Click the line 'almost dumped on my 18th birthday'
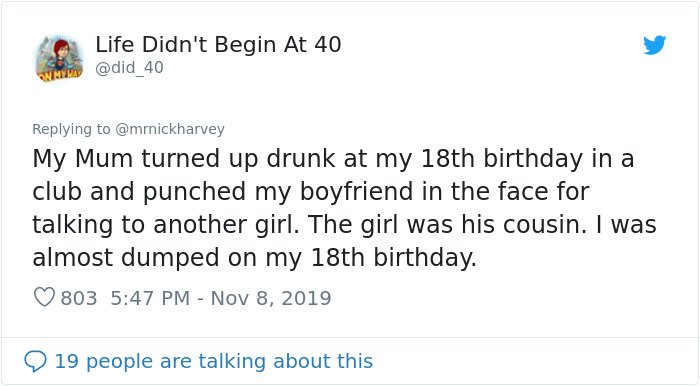This screenshot has width=700, height=386. (254, 257)
